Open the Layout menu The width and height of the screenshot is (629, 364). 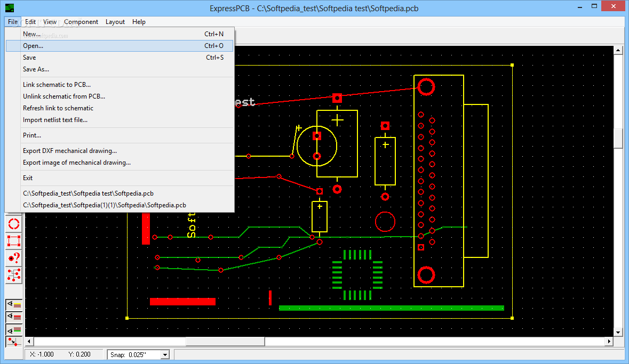(x=115, y=22)
